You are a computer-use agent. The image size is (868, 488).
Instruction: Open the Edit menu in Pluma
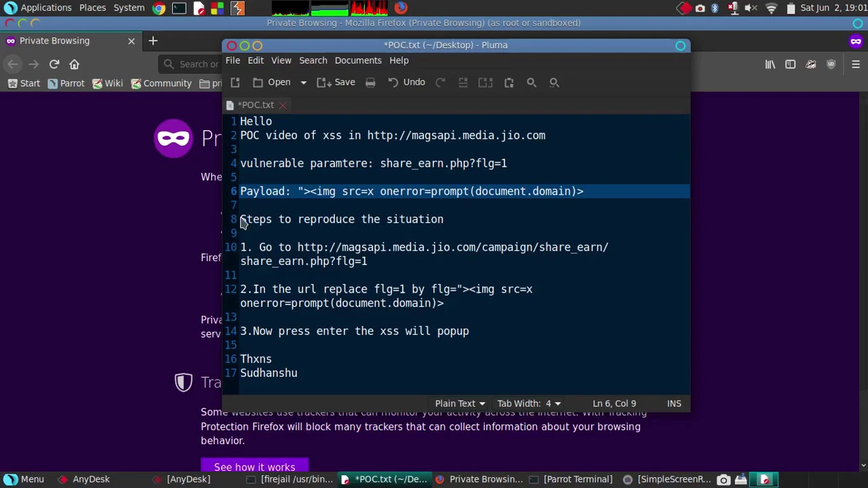[256, 60]
